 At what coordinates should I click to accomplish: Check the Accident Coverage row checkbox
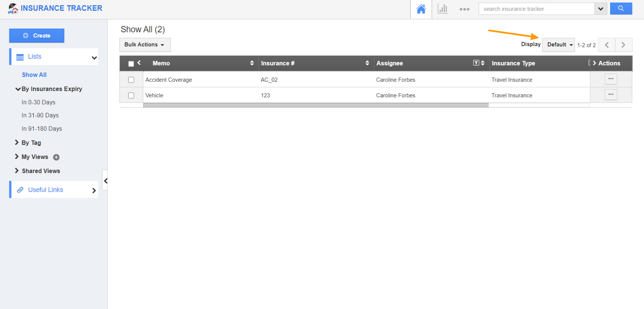point(131,80)
